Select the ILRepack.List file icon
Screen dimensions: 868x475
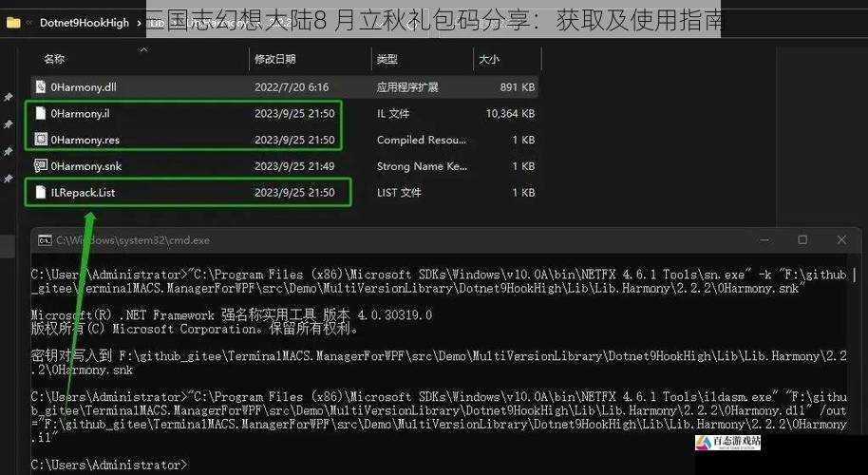pos(41,192)
